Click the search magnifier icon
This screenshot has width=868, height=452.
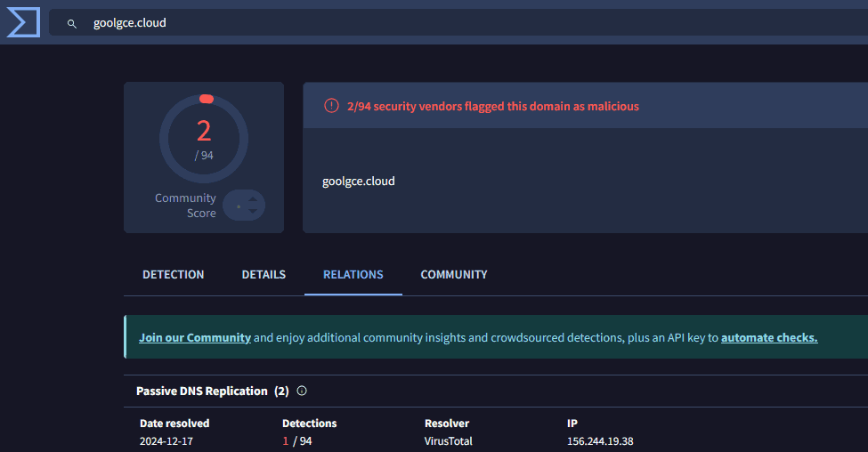click(71, 24)
